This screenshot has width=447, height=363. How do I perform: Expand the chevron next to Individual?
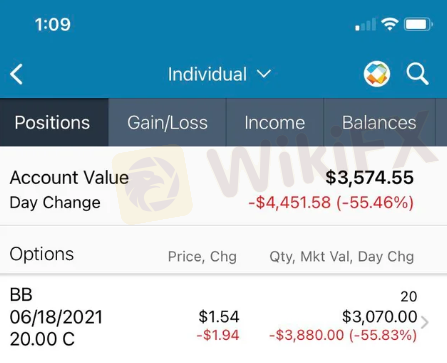[x=264, y=74]
